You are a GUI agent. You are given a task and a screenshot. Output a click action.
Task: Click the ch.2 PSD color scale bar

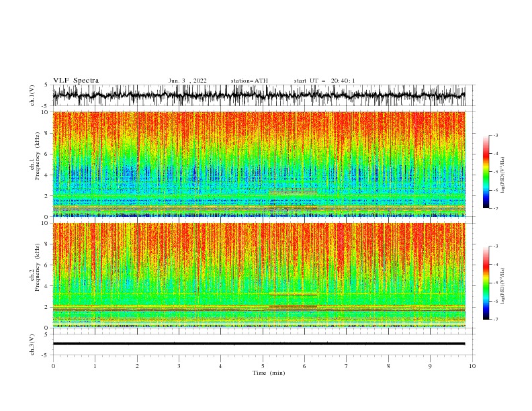click(x=486, y=283)
